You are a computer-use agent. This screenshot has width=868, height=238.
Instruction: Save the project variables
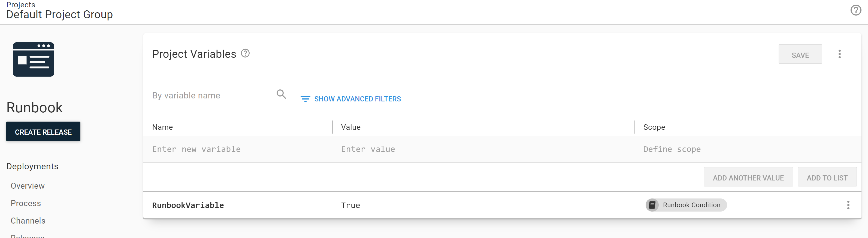800,54
